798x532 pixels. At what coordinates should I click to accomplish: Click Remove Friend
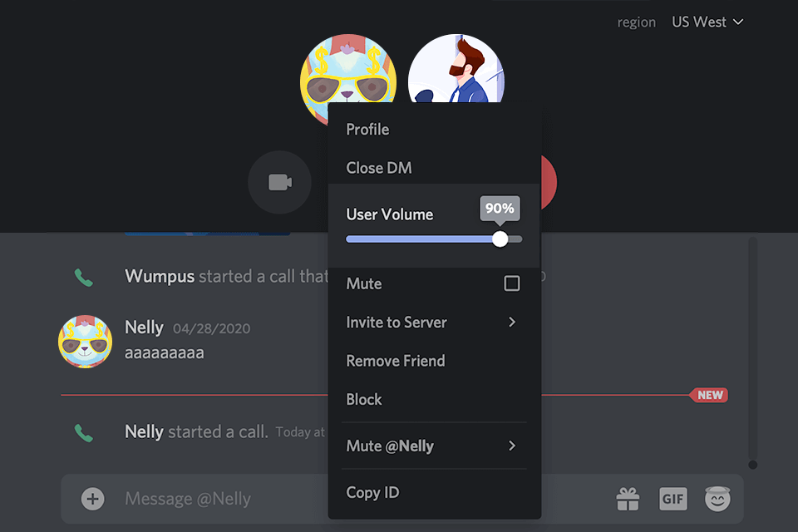pos(395,361)
